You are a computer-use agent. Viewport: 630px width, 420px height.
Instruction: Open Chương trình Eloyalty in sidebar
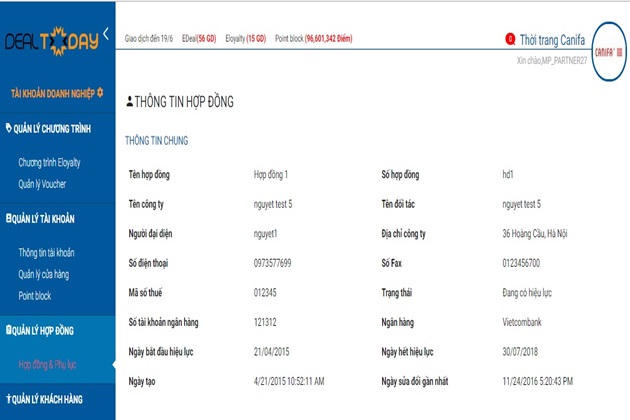pos(49,162)
